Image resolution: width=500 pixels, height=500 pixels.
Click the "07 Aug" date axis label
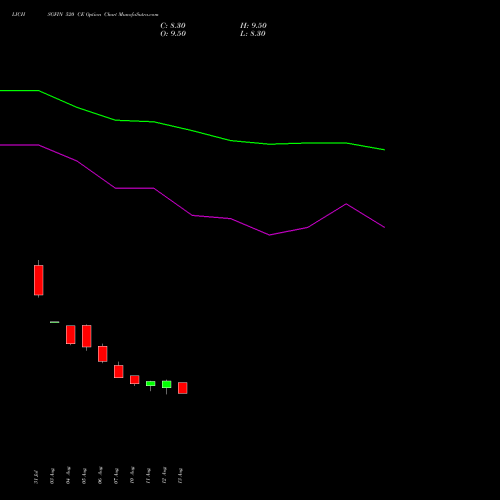[116, 476]
